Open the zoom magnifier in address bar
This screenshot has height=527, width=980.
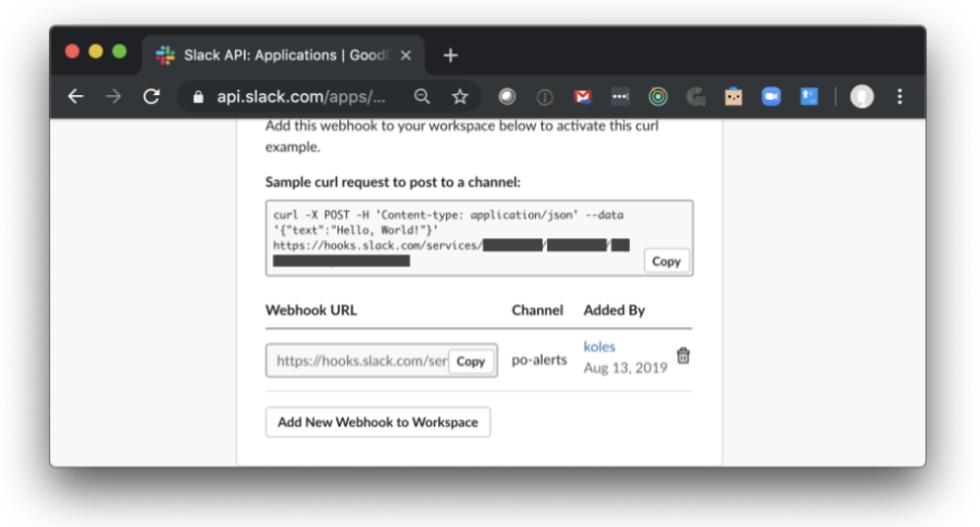tap(421, 96)
